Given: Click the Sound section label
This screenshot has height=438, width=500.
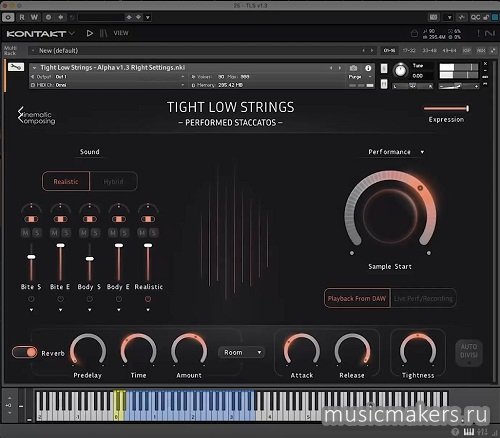Looking at the screenshot, I should pyautogui.click(x=89, y=152).
